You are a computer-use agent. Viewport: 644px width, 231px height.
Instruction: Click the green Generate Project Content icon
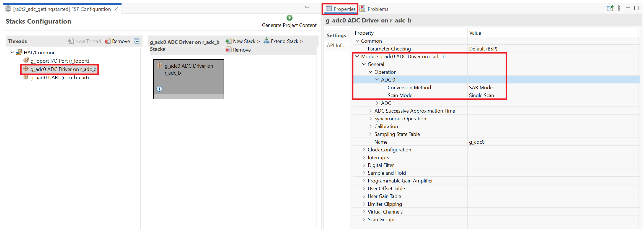point(289,18)
